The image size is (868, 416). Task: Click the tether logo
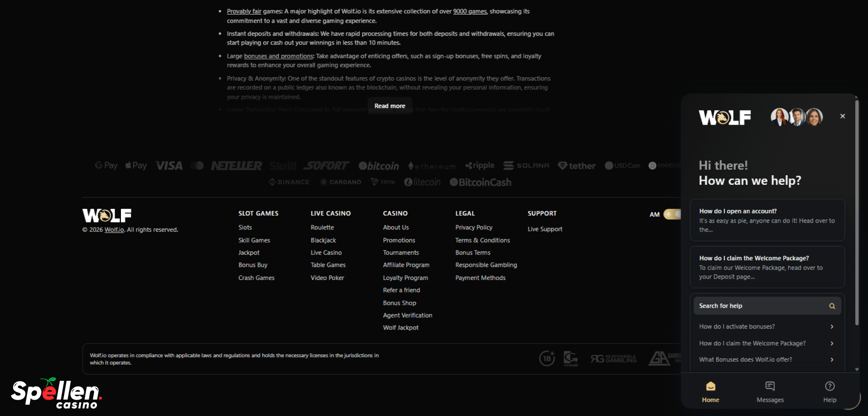pos(577,166)
